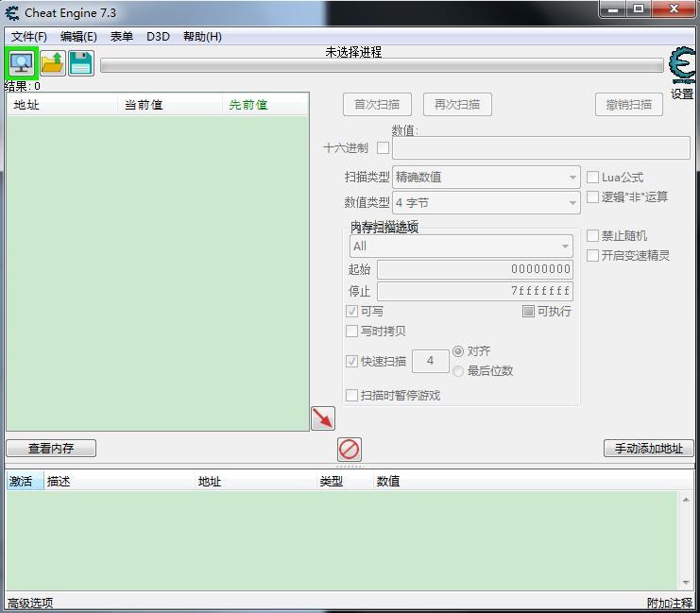Click the 描述 column header
Image resolution: width=700 pixels, height=613 pixels.
click(x=119, y=482)
